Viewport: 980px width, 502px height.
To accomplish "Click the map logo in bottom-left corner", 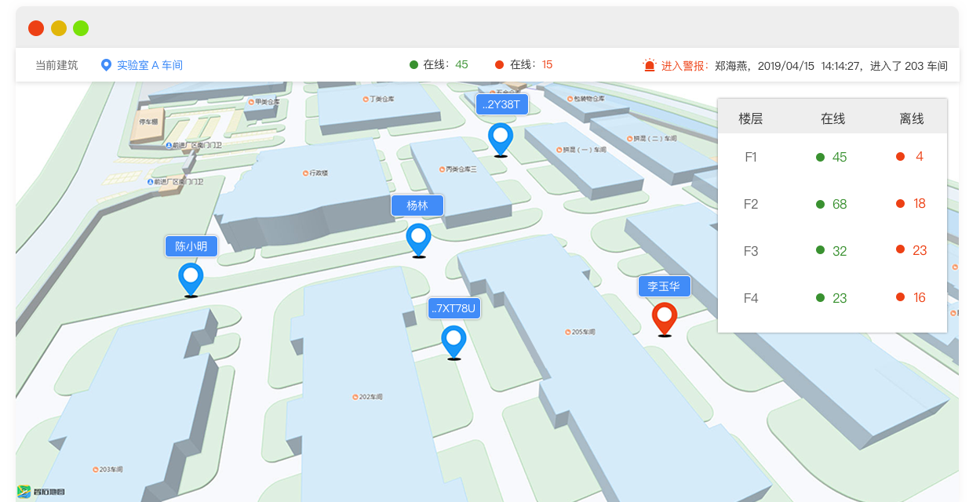I will pos(41,492).
